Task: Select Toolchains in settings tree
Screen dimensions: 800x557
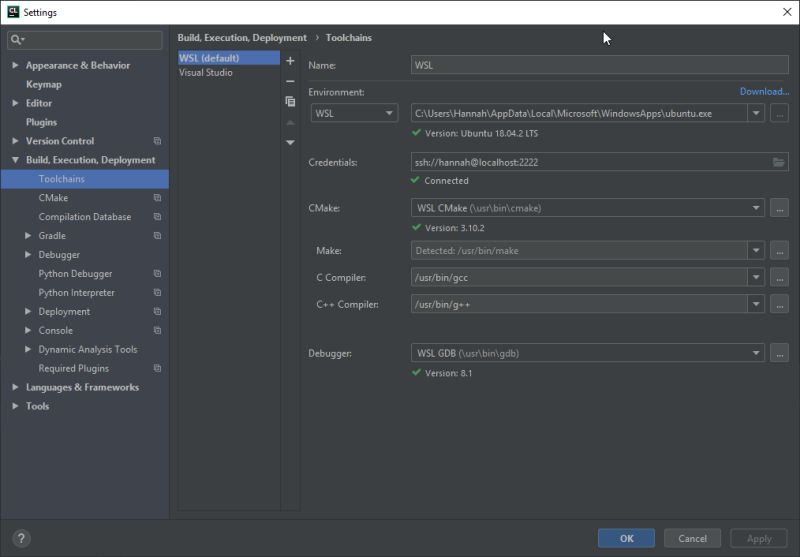Action: tap(85, 179)
